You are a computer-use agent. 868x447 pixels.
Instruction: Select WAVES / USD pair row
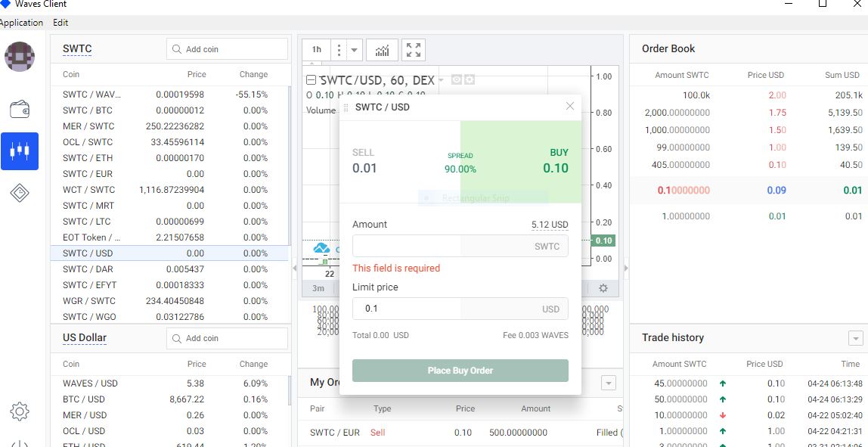point(169,383)
